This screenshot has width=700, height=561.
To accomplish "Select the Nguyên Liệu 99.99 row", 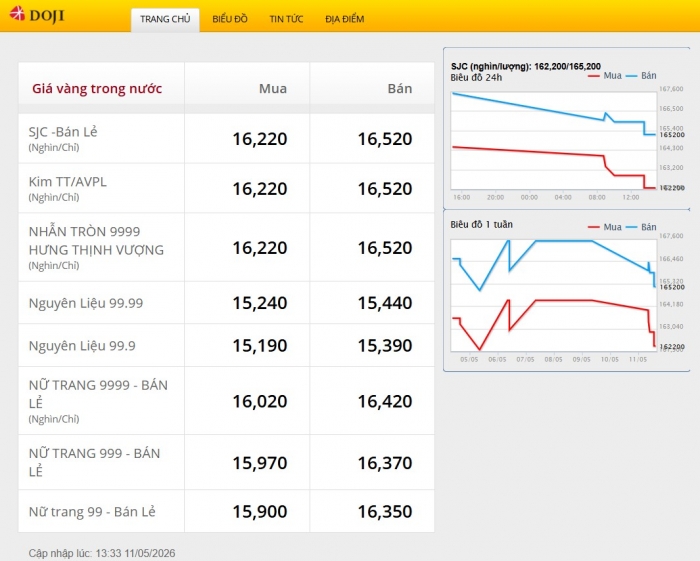I will [226, 303].
